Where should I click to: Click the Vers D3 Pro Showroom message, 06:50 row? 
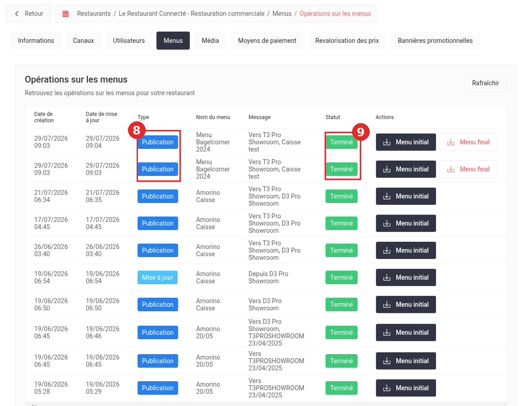pos(265,305)
